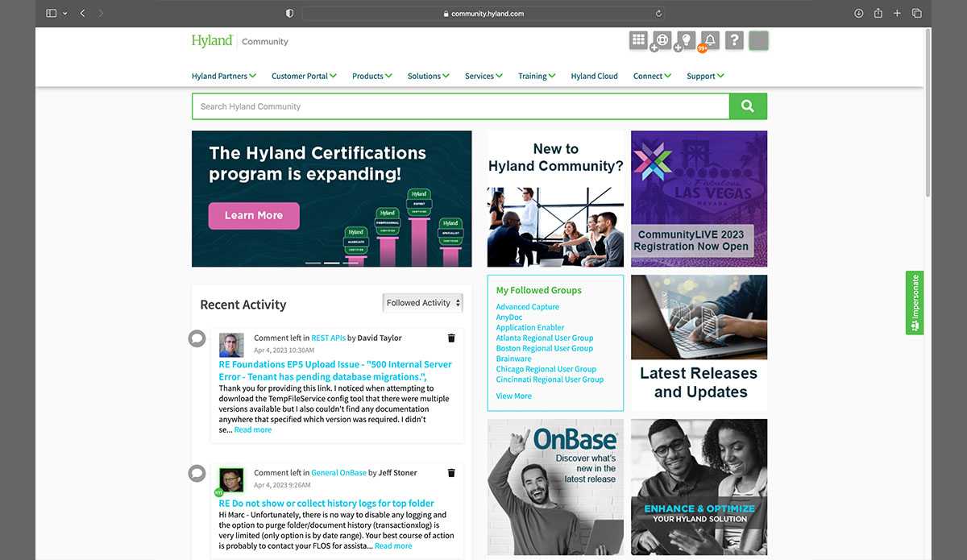Click the question mark help icon
The height and width of the screenshot is (560, 967).
click(x=733, y=40)
